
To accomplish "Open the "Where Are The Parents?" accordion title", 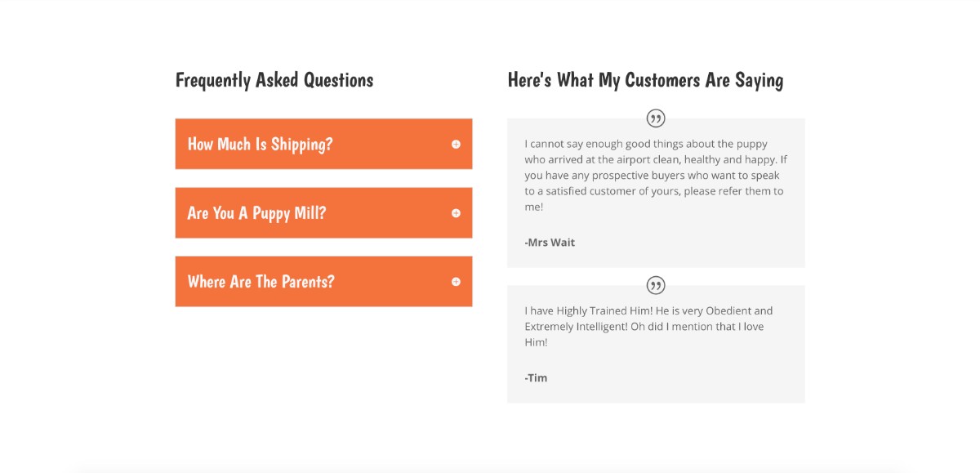I will (x=261, y=282).
